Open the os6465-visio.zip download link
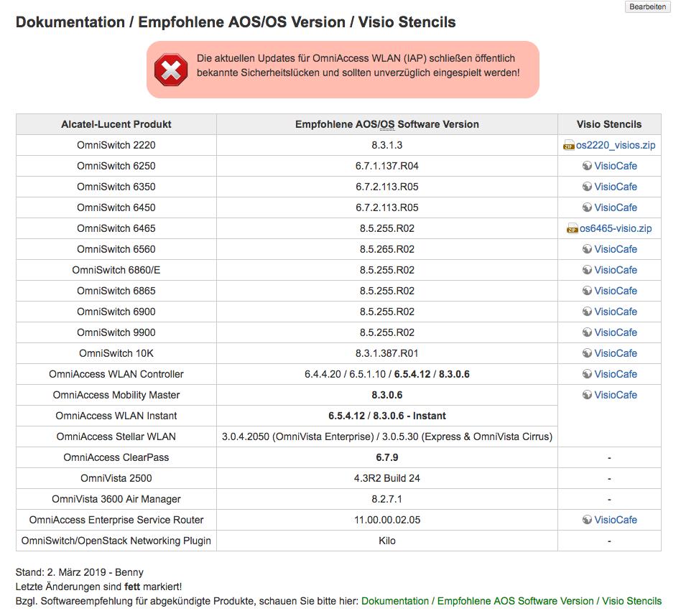Viewport: 681px width, 616px height. [616, 228]
